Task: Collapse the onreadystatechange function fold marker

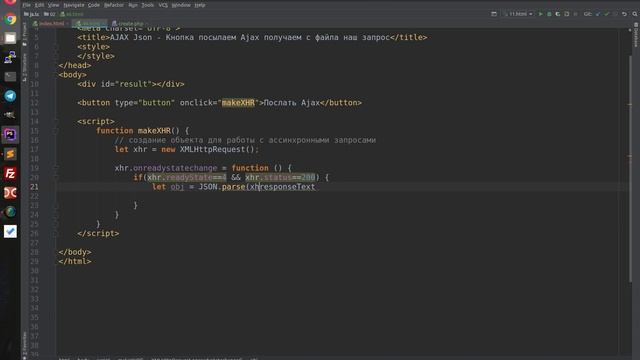Action: [56, 168]
